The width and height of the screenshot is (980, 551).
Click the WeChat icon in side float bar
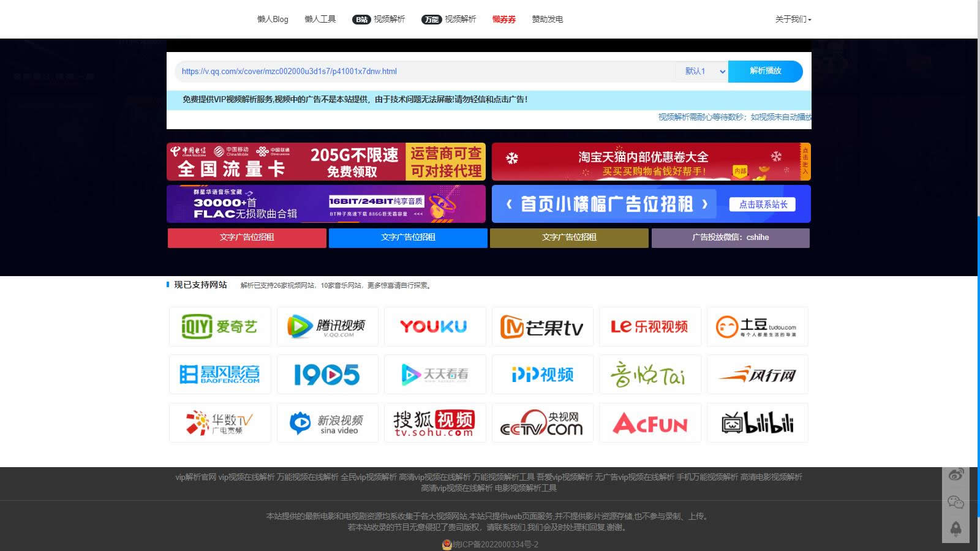pyautogui.click(x=956, y=502)
